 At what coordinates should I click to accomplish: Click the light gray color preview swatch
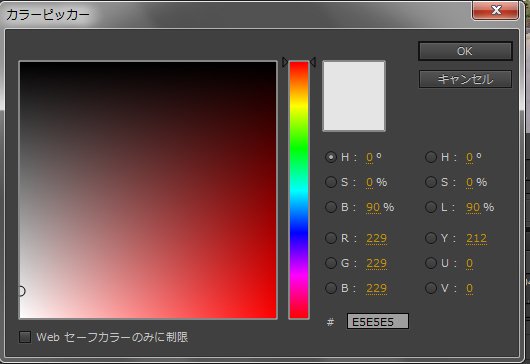tap(354, 96)
